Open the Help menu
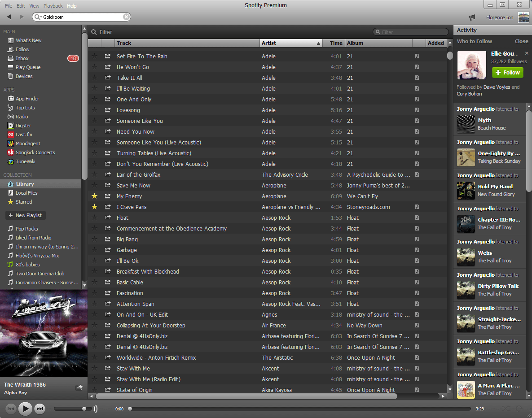Viewport: 532px width, 418px height. point(71,6)
